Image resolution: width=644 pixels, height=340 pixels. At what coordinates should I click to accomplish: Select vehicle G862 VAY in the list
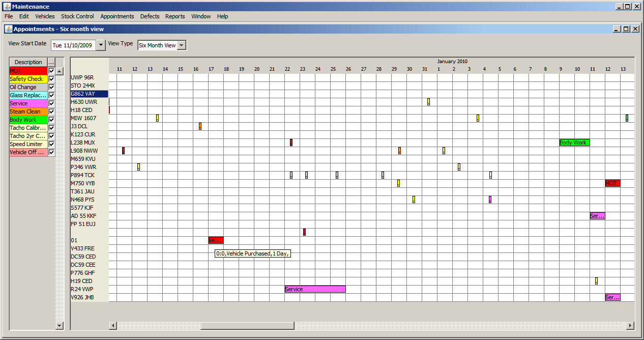89,94
